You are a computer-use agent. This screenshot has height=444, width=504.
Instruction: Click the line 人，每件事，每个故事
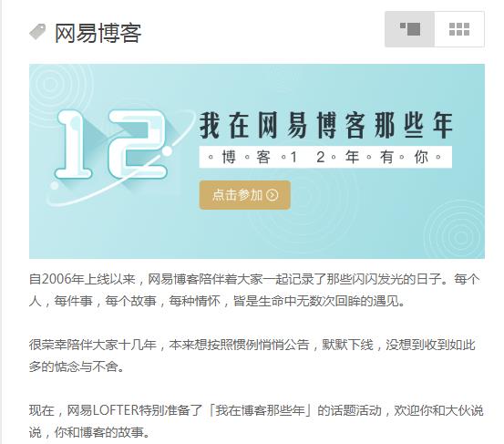[x=217, y=301]
